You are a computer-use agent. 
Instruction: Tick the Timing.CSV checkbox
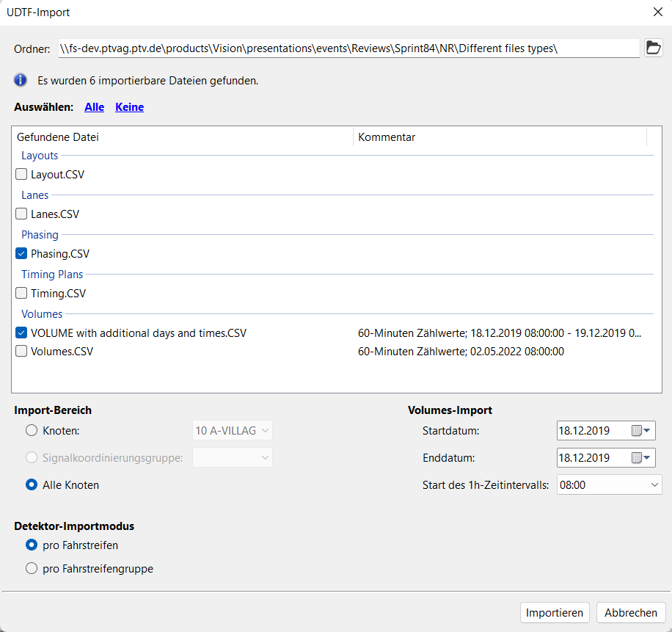click(x=21, y=294)
